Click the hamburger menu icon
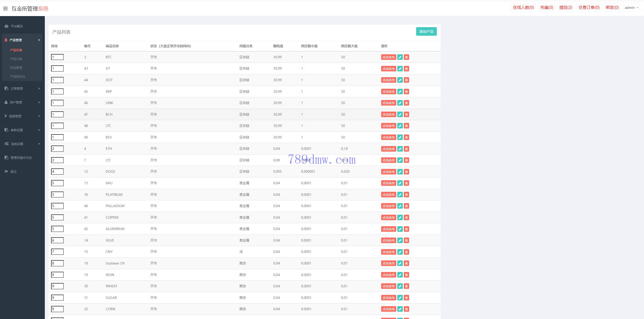644x319 pixels. (5, 9)
